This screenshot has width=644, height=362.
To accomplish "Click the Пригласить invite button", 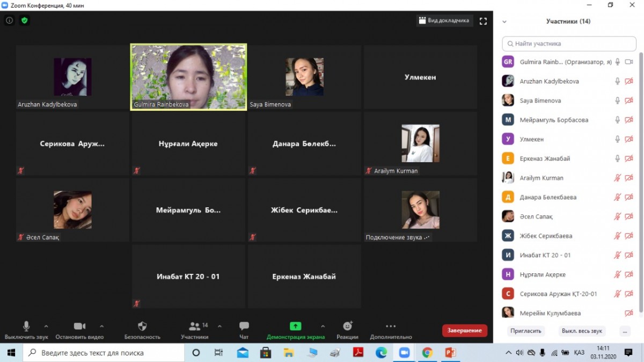I will point(525,331).
